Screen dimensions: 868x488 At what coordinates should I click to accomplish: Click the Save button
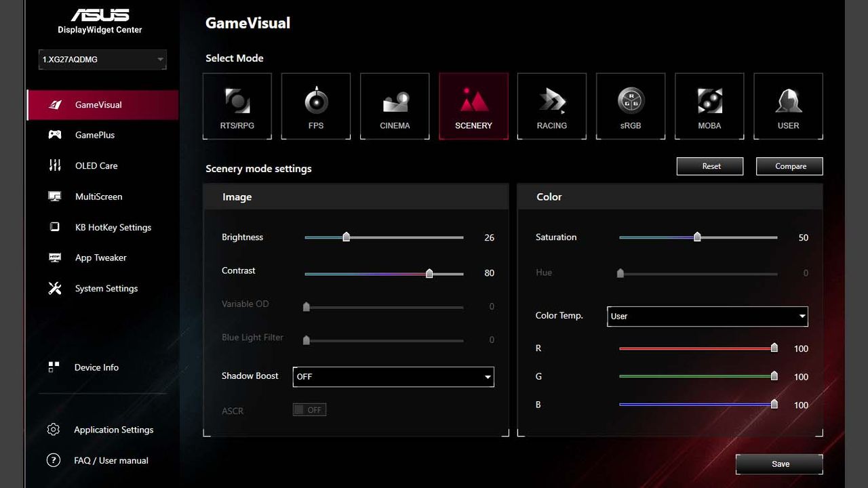[x=779, y=464]
